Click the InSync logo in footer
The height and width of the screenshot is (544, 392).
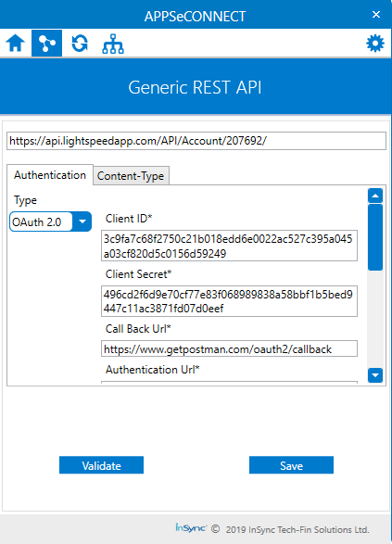tap(191, 528)
